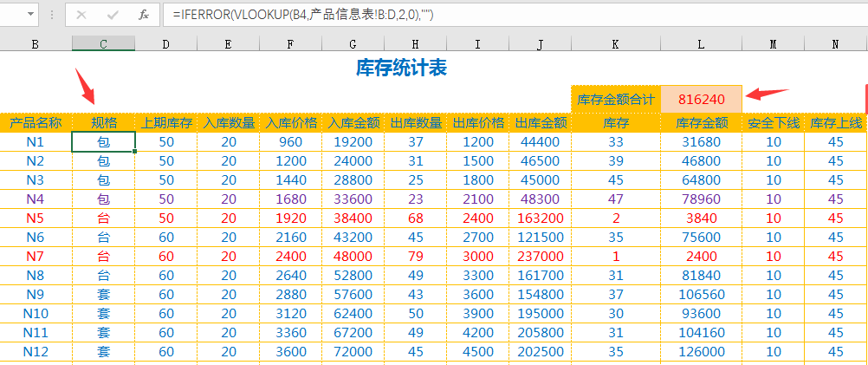Click the 库存上线 header cell
Screen dimensions: 868x365
(836, 122)
